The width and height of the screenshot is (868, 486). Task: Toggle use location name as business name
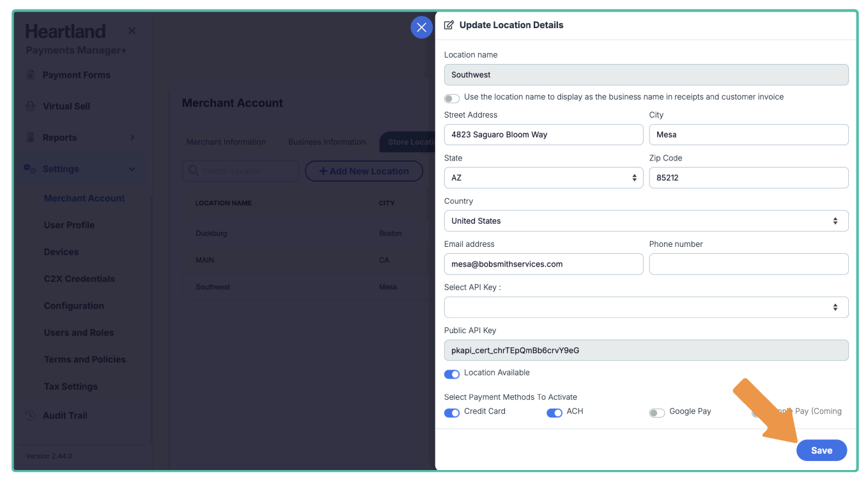pyautogui.click(x=452, y=98)
